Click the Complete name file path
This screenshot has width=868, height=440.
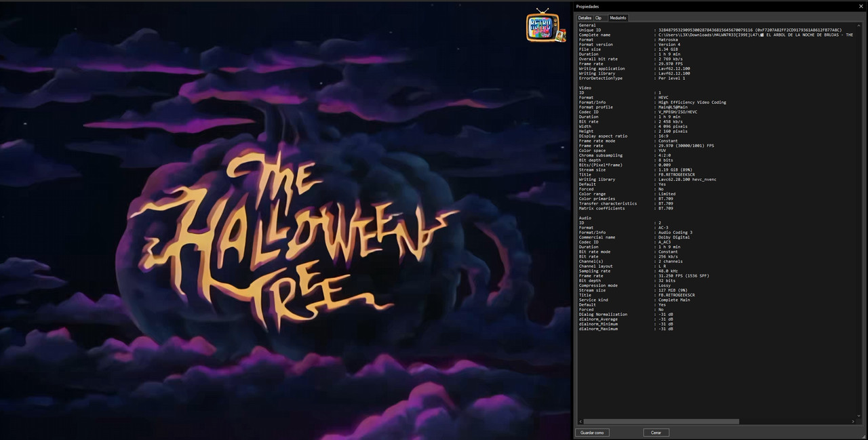(755, 35)
